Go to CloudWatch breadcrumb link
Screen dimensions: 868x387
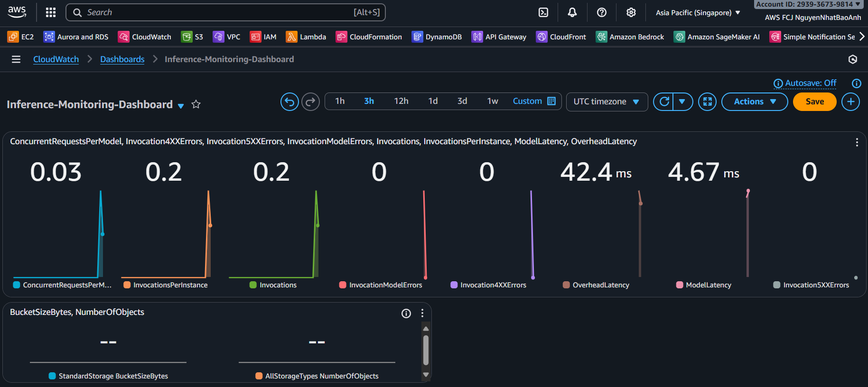pyautogui.click(x=56, y=59)
